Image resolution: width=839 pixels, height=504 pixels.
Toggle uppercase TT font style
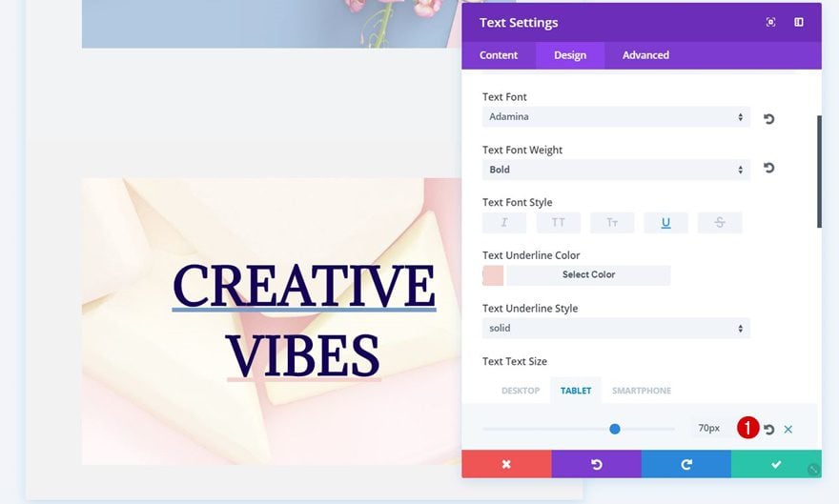pos(558,222)
